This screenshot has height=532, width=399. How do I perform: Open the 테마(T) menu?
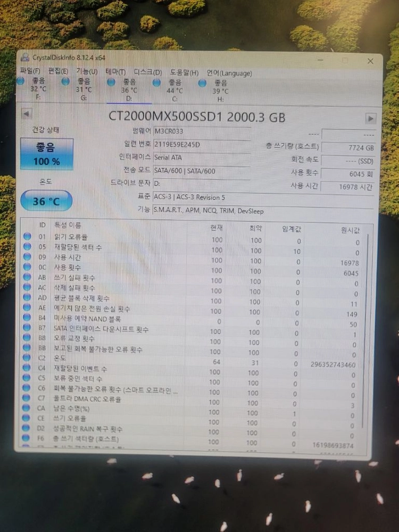pyautogui.click(x=115, y=72)
